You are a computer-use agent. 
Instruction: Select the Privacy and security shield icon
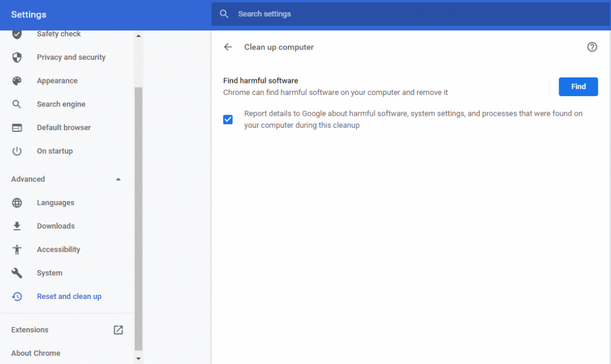click(x=16, y=57)
